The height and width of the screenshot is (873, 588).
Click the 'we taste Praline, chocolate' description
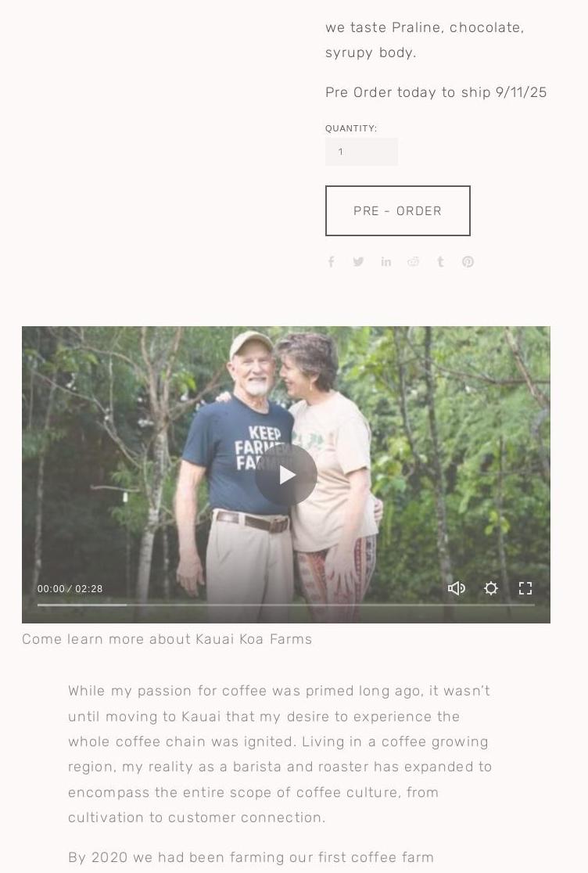pyautogui.click(x=425, y=40)
